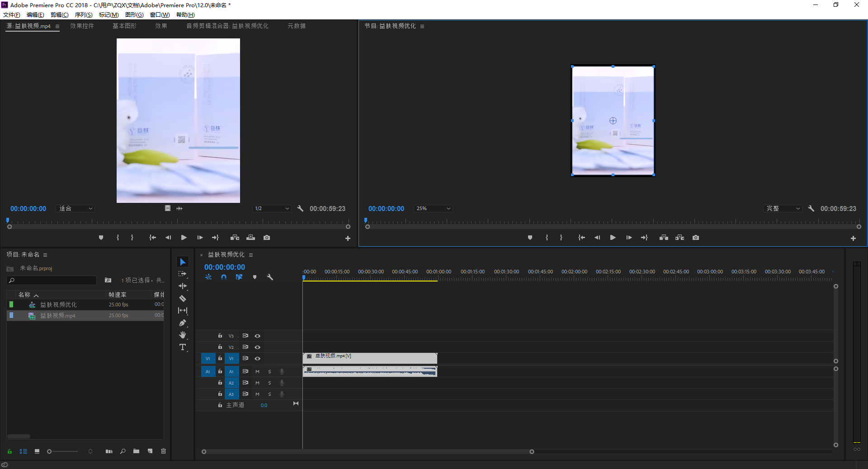
Task: Play video in Source monitor
Action: (184, 238)
